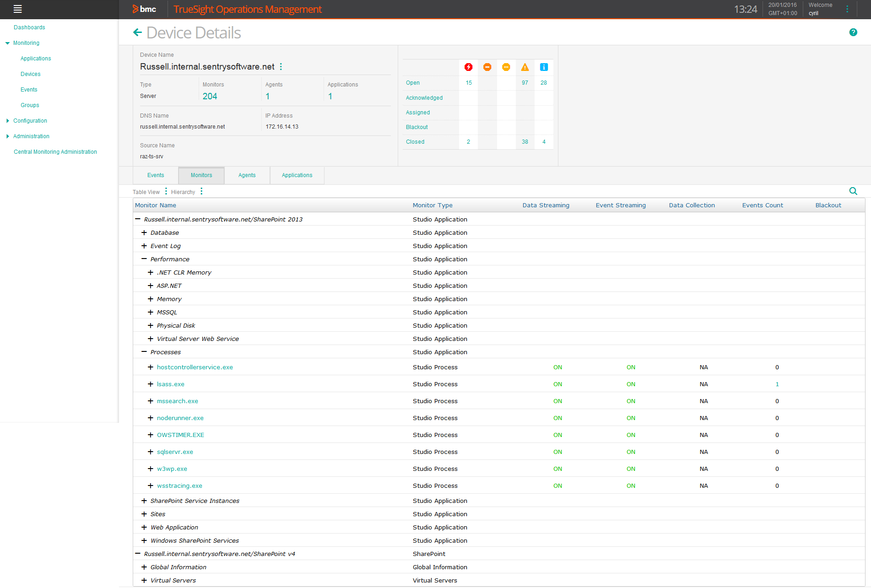Open the user menu dots beside Welcome

(x=847, y=9)
